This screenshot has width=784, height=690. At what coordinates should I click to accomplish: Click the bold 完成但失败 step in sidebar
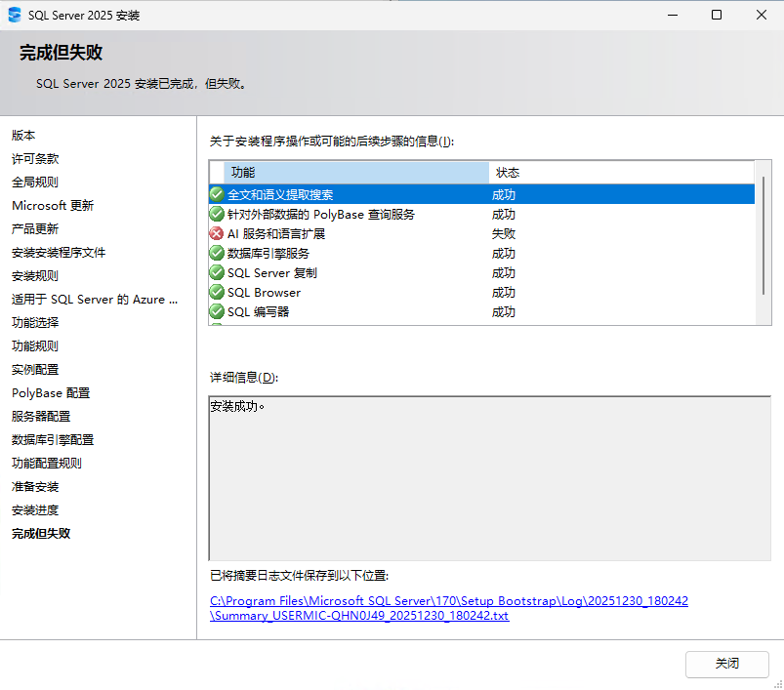pyautogui.click(x=41, y=534)
